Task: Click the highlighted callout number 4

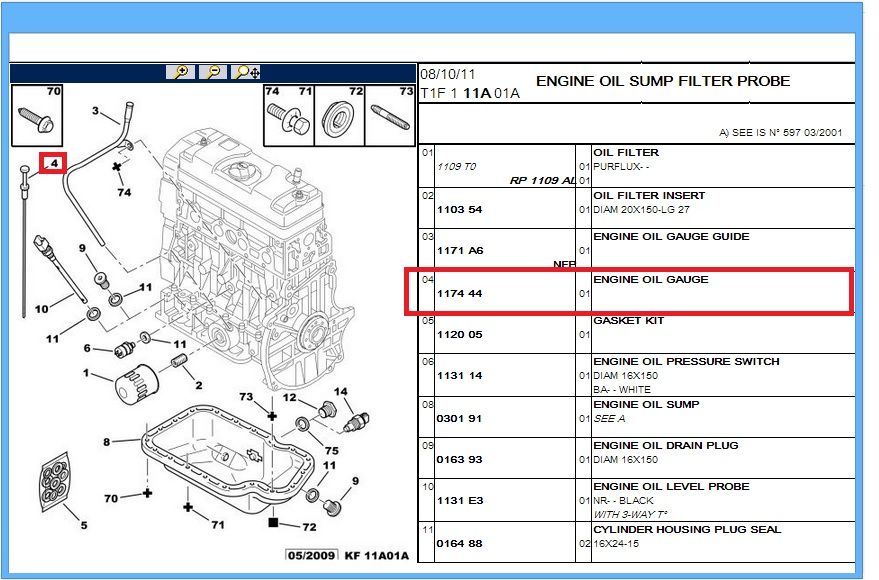Action: [x=53, y=162]
